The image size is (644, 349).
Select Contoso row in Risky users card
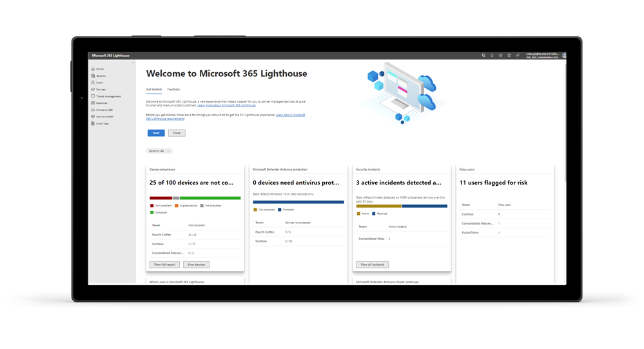pos(505,214)
